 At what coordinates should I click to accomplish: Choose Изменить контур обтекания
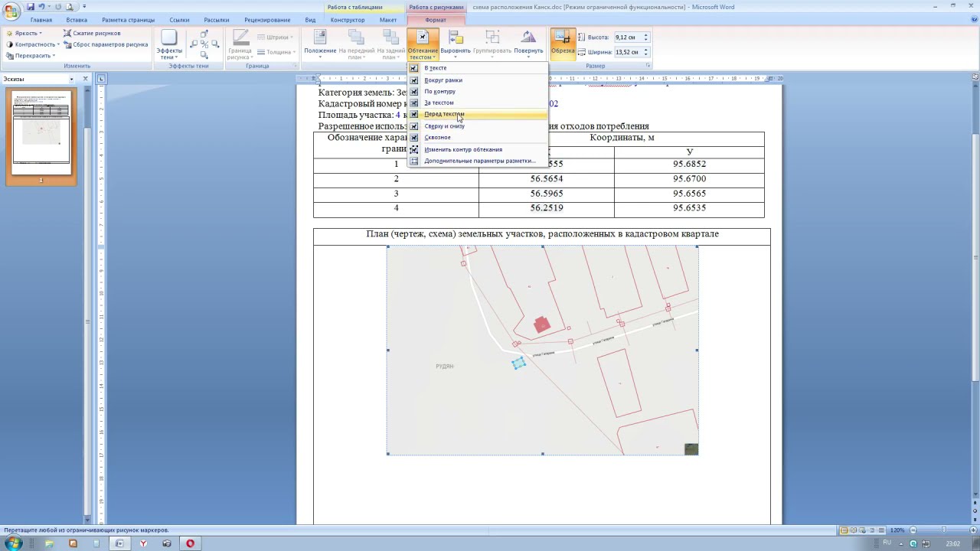tap(478, 149)
